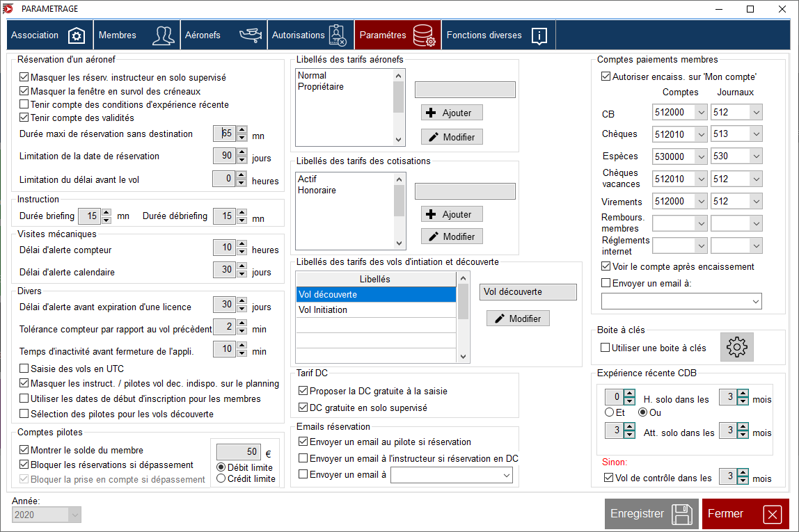Select the Crédit limite radio button

tap(221, 478)
